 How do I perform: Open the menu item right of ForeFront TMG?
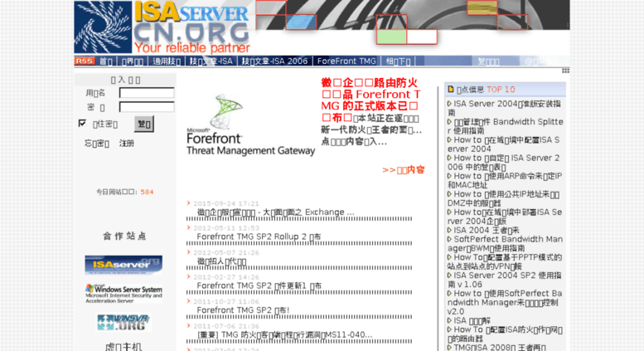pyautogui.click(x=399, y=61)
